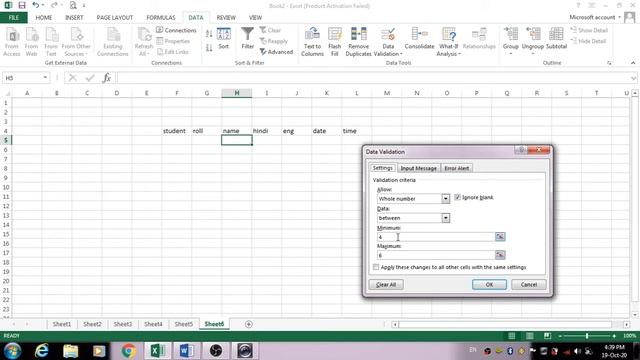Select the Sheet1 tab
This screenshot has width=640, height=360.
62,324
